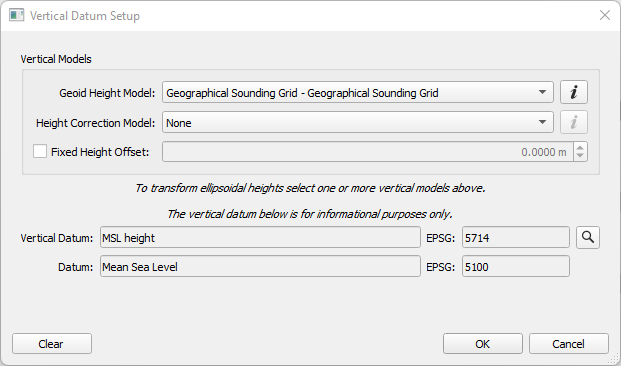Confirm settings with the OK button

point(483,343)
